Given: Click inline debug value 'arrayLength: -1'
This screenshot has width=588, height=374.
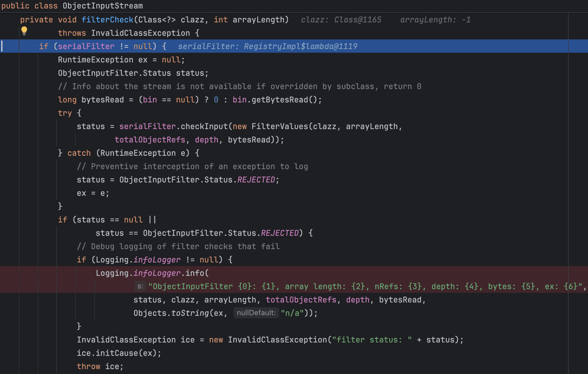Looking at the screenshot, I should (435, 20).
